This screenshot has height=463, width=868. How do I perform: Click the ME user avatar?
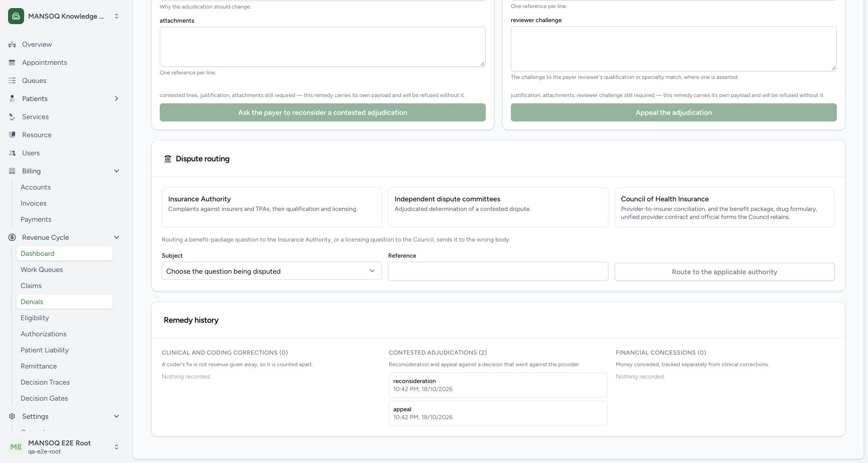click(16, 447)
